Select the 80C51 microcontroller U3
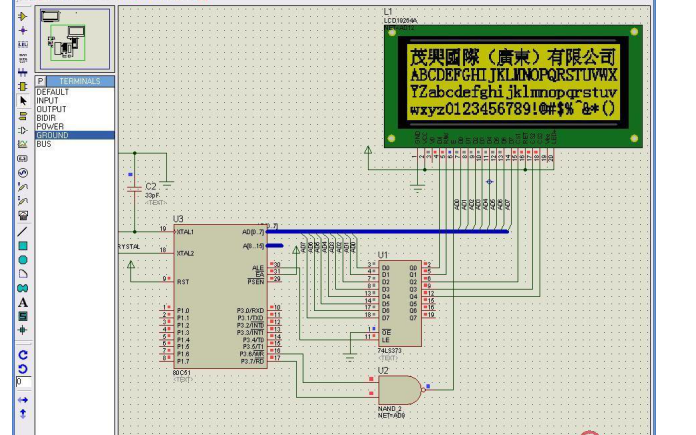This screenshot has height=435, width=696. 220,297
